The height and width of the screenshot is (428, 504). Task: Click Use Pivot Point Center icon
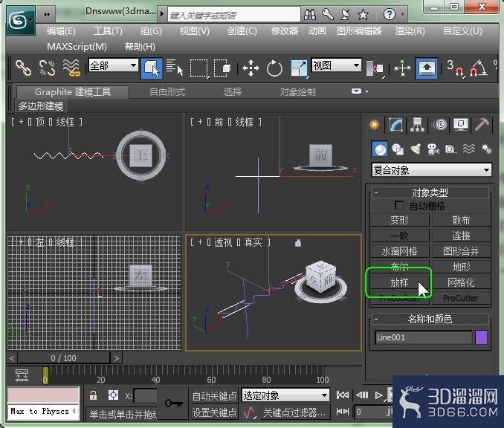pos(375,68)
